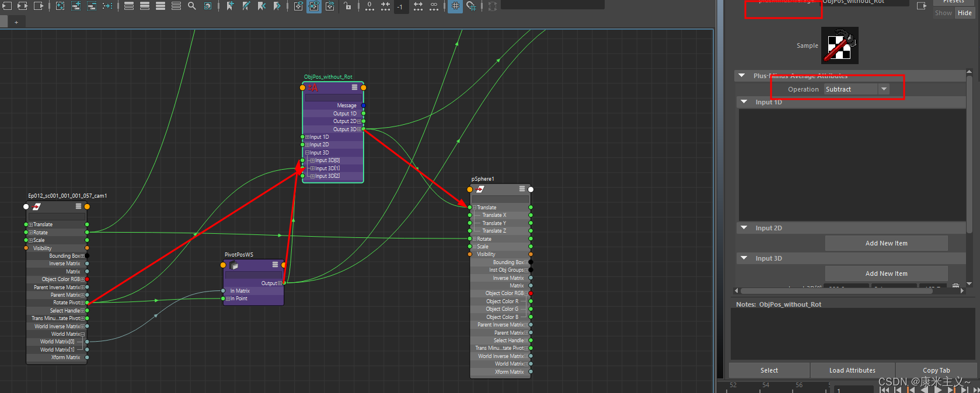This screenshot has width=980, height=393.
Task: Toggle the icon right of the highlighted one
Action: click(330, 6)
